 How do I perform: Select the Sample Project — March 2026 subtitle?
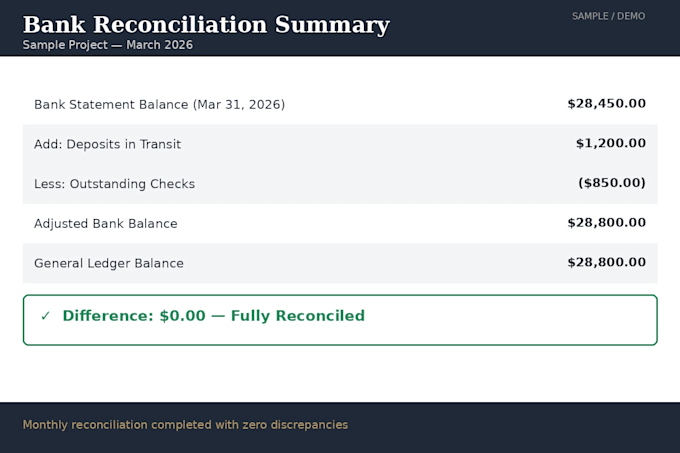coord(108,45)
